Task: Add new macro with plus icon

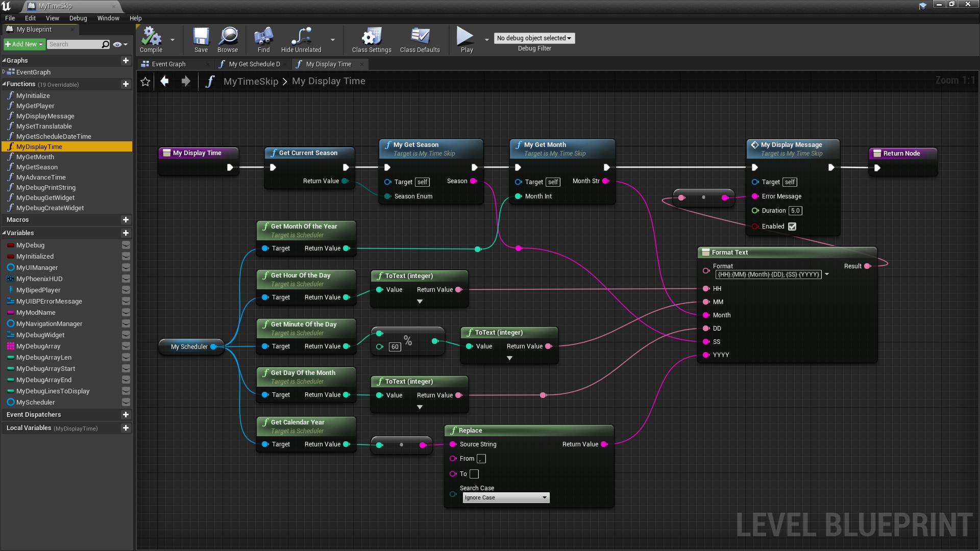Action: pyautogui.click(x=126, y=220)
